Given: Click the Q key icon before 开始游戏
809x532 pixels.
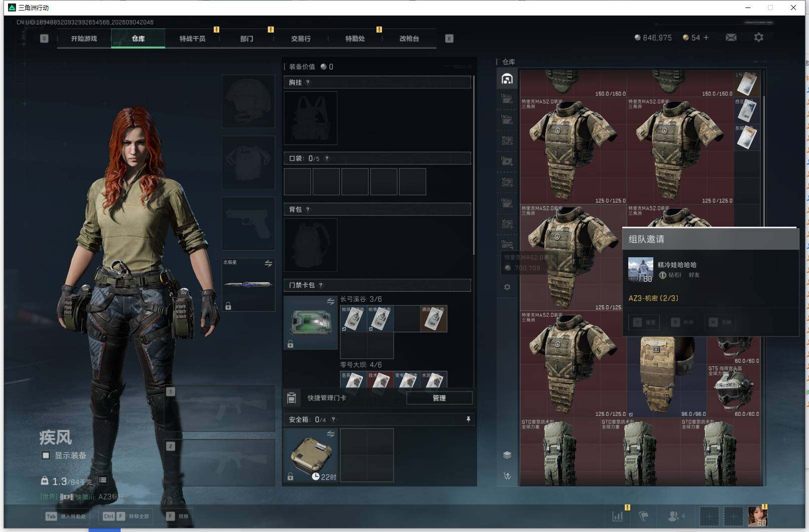Looking at the screenshot, I should (x=44, y=39).
